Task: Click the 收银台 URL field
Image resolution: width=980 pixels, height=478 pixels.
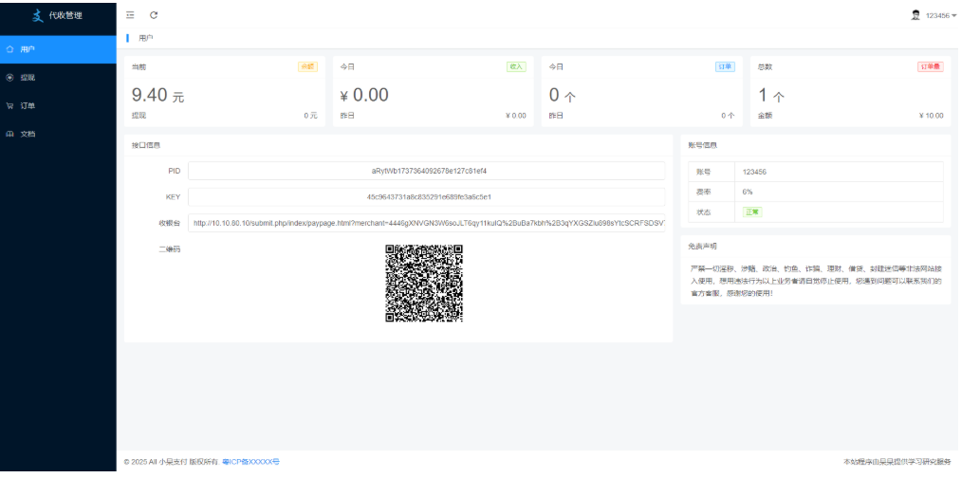Action: (x=426, y=224)
